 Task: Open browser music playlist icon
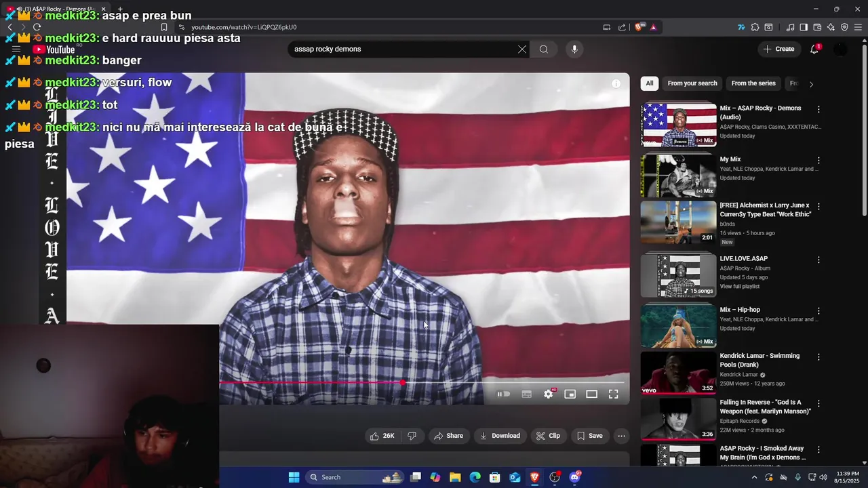tap(790, 27)
